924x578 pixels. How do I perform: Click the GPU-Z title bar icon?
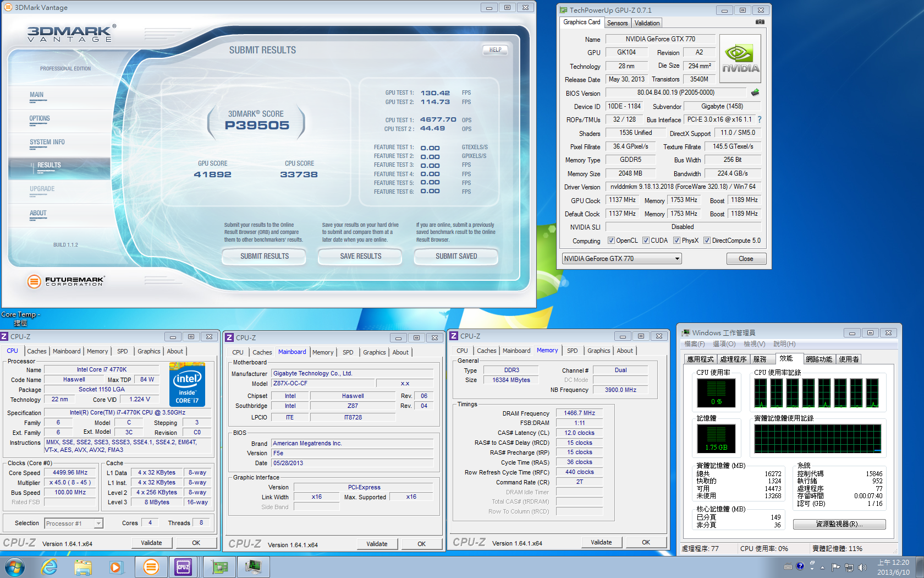click(563, 10)
